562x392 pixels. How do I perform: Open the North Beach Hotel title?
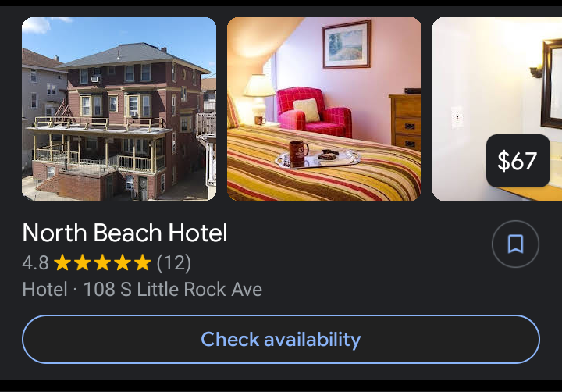(125, 233)
